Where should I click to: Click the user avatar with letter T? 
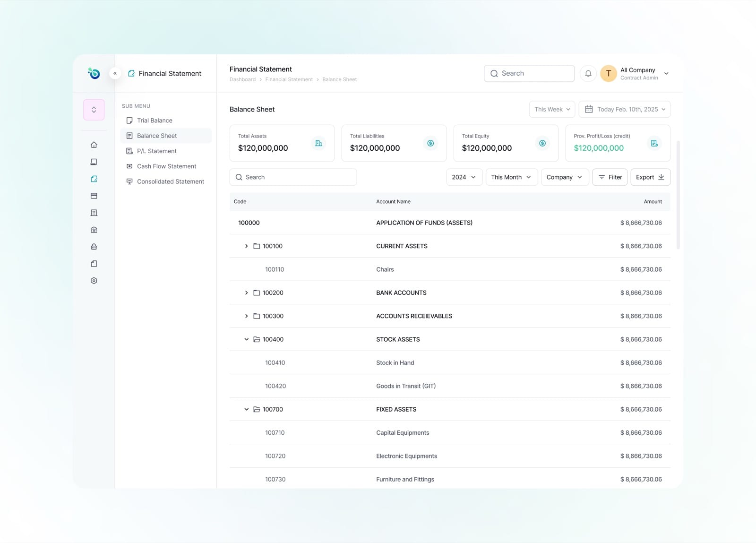(609, 73)
